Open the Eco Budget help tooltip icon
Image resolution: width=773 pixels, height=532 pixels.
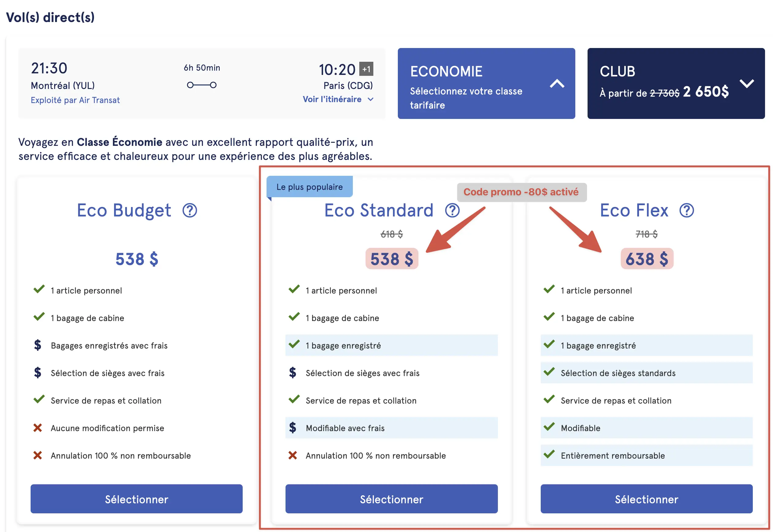(189, 210)
